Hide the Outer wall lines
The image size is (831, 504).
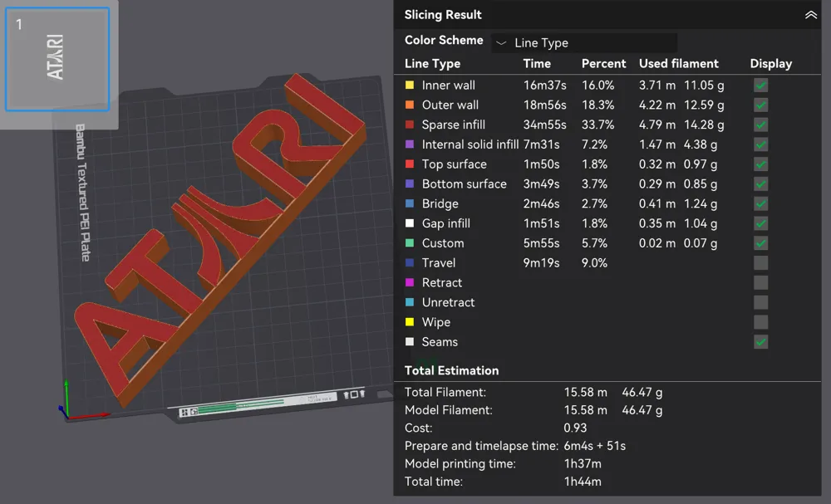pyautogui.click(x=760, y=105)
